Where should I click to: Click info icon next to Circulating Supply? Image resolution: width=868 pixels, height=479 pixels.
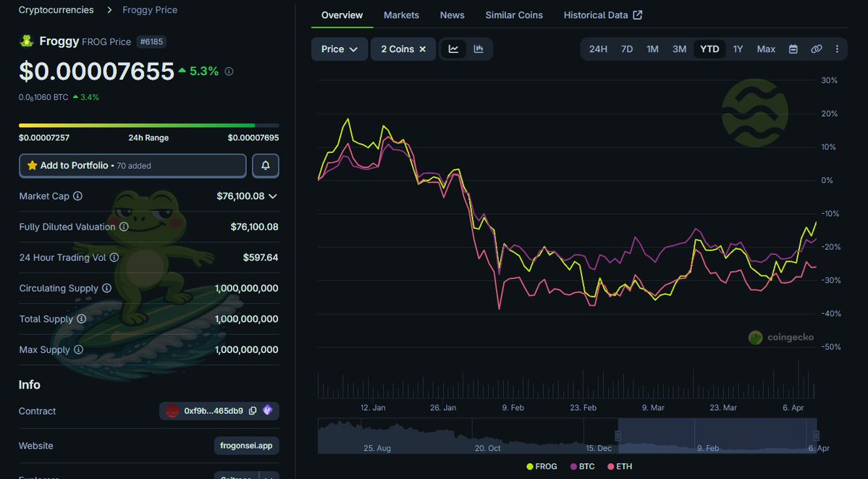[x=107, y=288]
